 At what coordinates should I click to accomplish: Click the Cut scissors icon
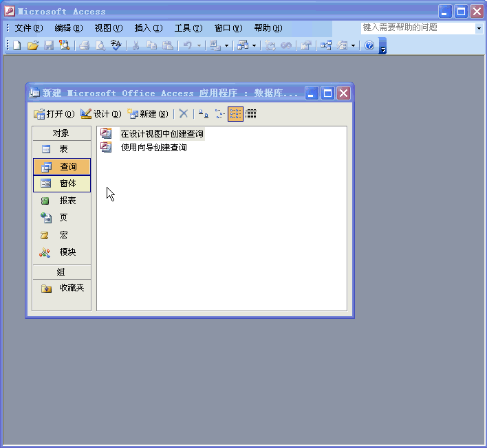click(x=136, y=45)
